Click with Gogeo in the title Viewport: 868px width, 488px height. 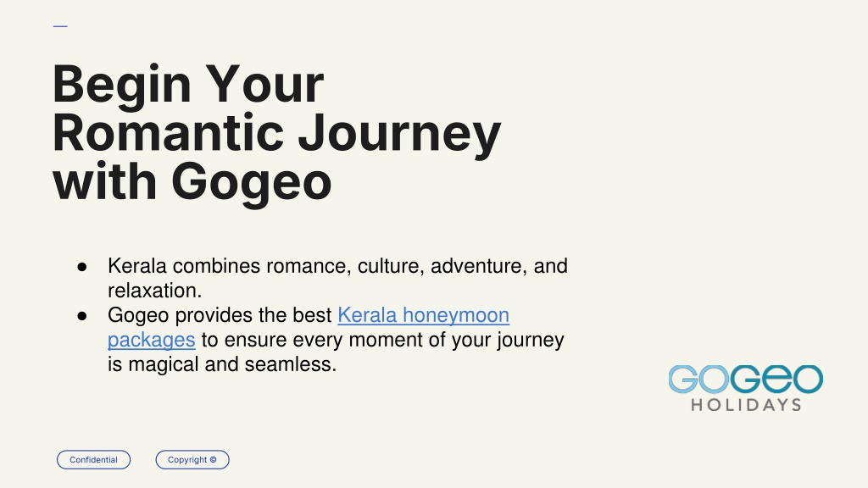(x=192, y=183)
